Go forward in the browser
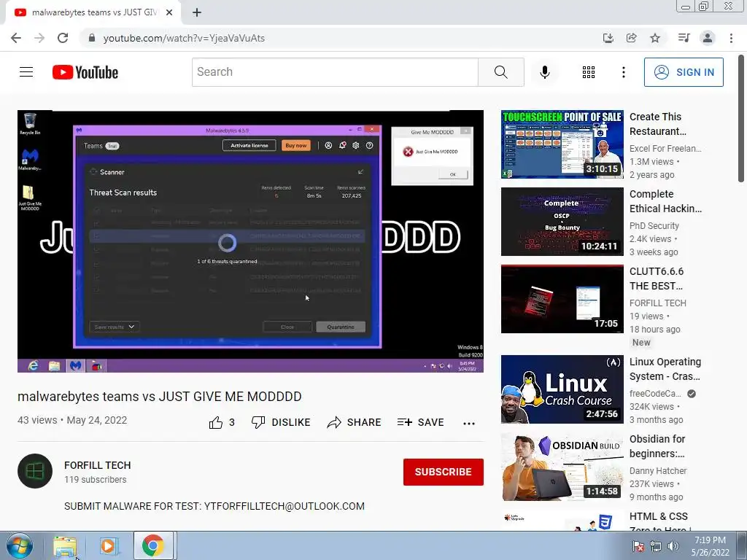Viewport: 747px width, 560px height. coord(39,38)
